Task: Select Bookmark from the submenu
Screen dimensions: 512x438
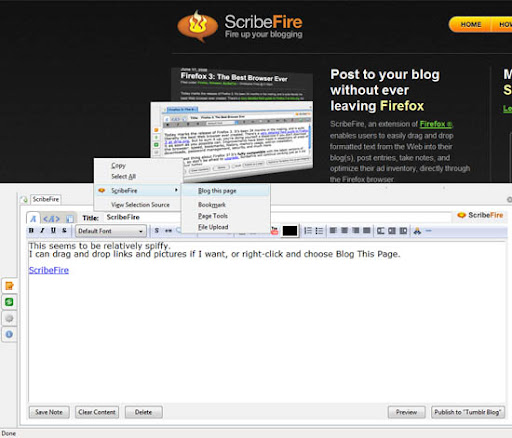Action: (x=226, y=205)
